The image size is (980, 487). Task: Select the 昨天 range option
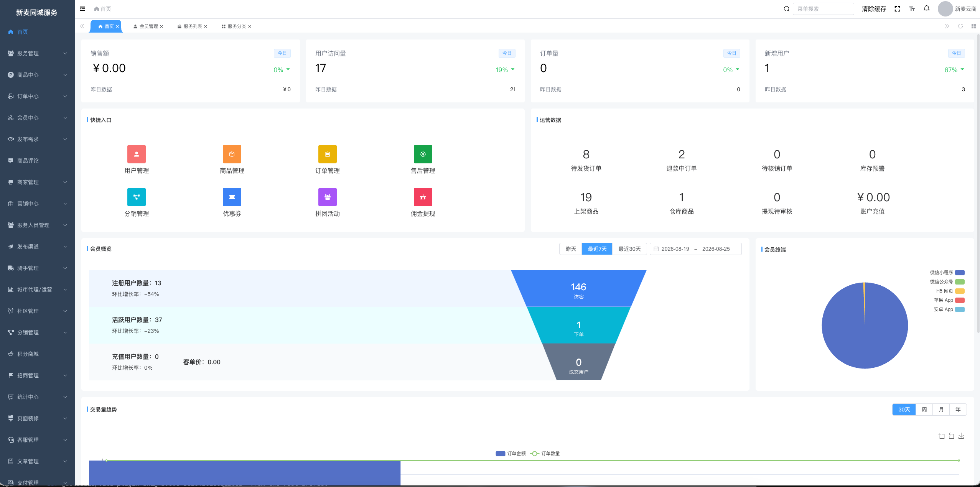pyautogui.click(x=571, y=249)
